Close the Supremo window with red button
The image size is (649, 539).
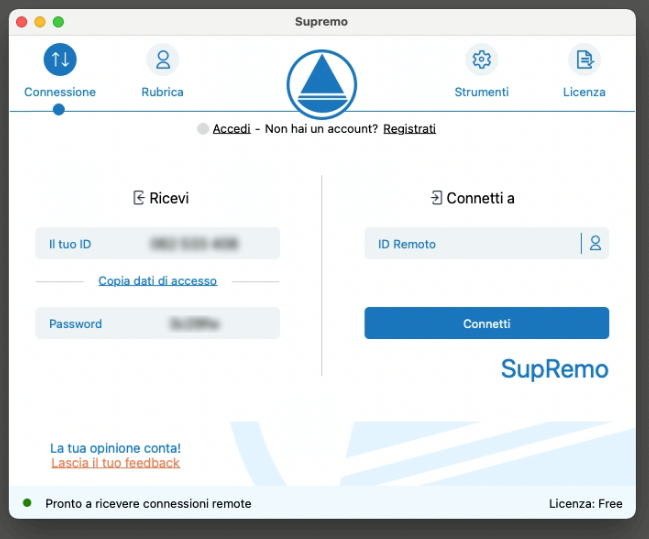point(22,22)
